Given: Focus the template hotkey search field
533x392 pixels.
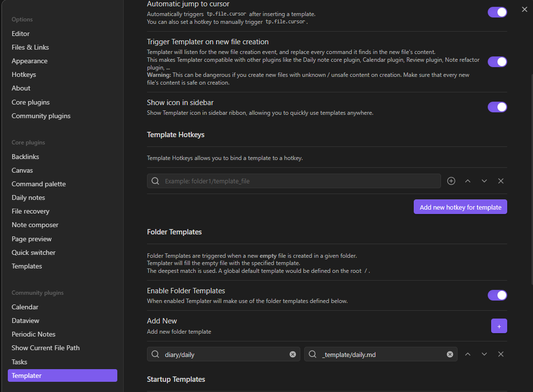Looking at the screenshot, I should 294,181.
